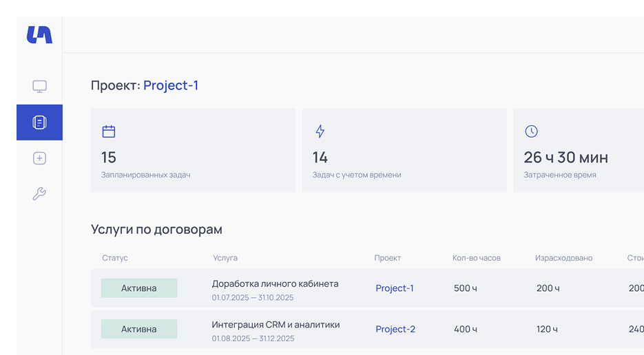Sort by the Израсходовано column header
Image resolution: width=644 pixels, height=355 pixels.
coord(563,258)
